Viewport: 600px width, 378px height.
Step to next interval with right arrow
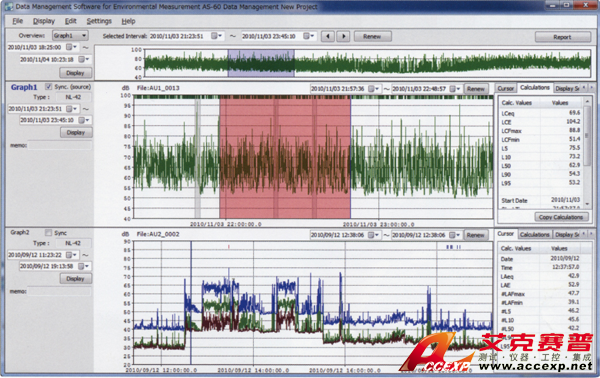[343, 36]
